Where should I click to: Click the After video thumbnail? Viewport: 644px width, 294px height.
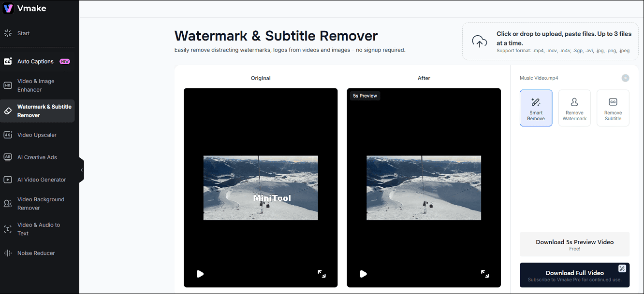pos(424,188)
